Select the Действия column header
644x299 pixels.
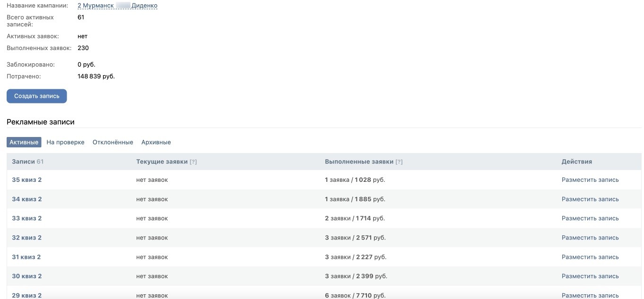(x=577, y=162)
